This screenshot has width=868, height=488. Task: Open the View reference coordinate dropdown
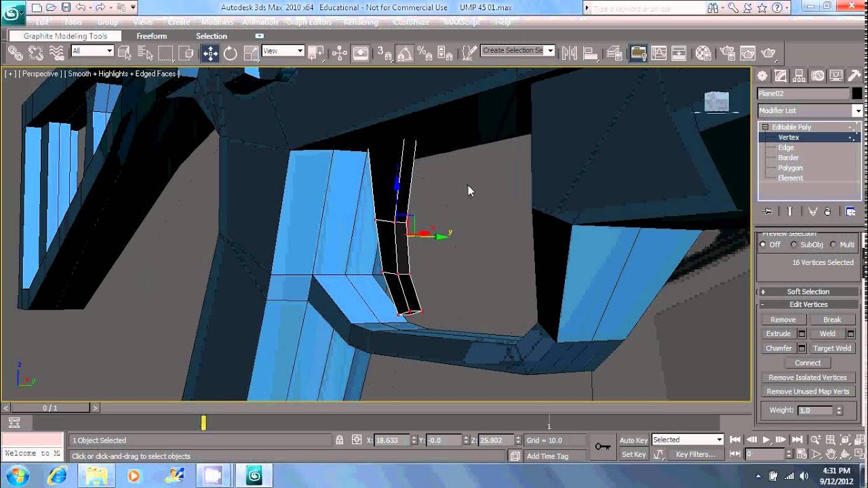[x=283, y=51]
